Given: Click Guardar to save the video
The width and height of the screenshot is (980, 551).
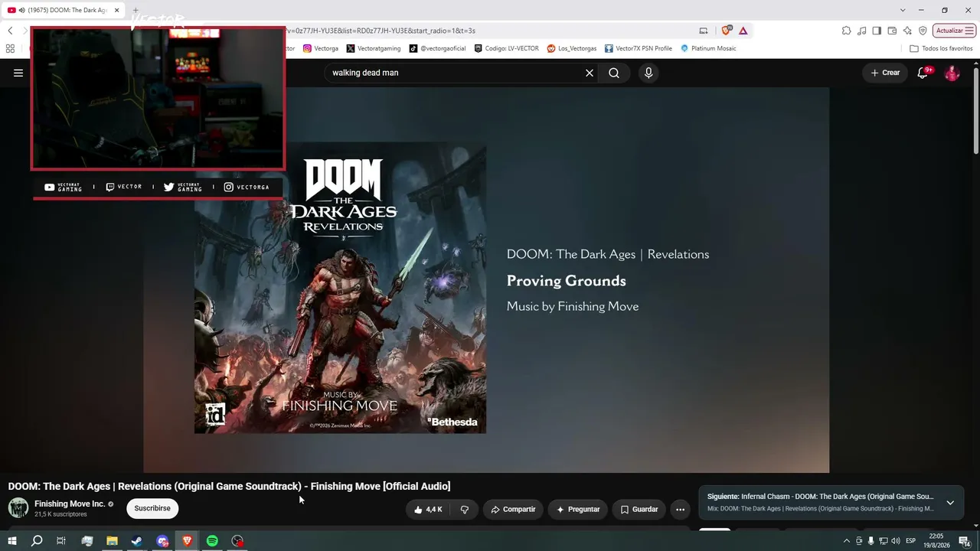Looking at the screenshot, I should click(639, 509).
